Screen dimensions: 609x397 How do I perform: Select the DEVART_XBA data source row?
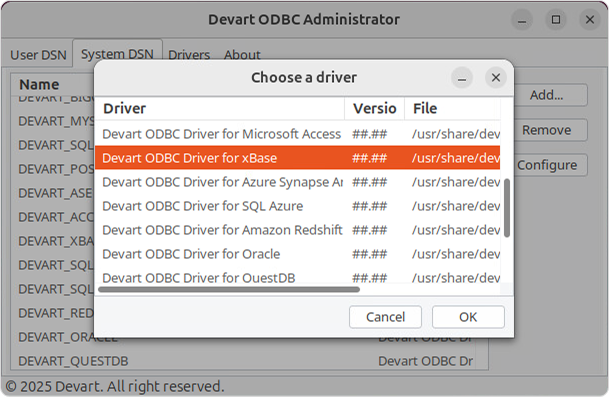pos(53,241)
